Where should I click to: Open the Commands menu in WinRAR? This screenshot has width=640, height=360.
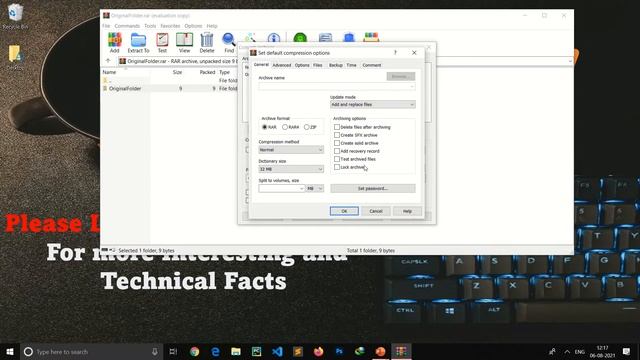coord(127,26)
